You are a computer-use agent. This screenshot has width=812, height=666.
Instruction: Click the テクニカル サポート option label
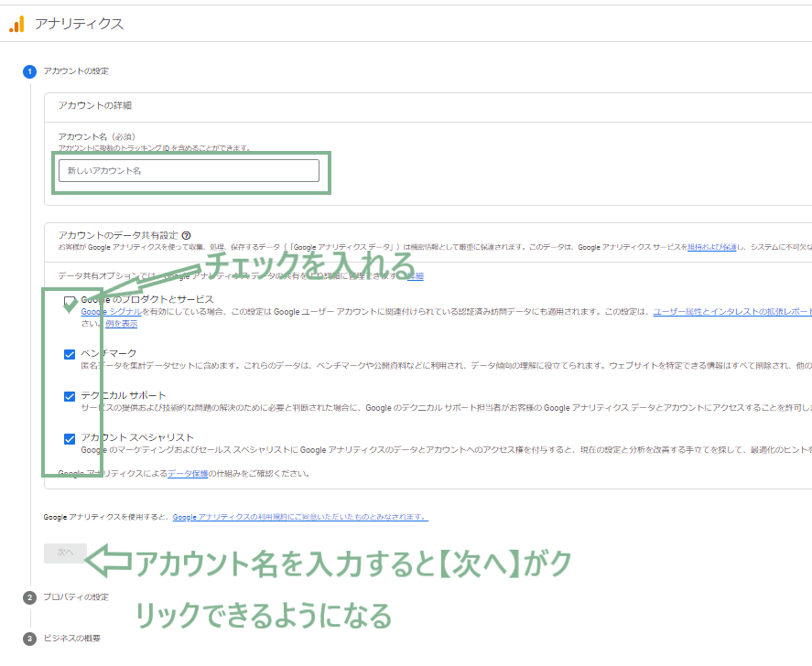tap(124, 396)
